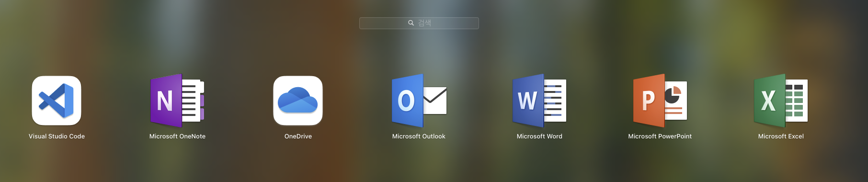Launch Microsoft PowerPoint from its icon
Viewport: 868px width, 182px height.
point(660,101)
